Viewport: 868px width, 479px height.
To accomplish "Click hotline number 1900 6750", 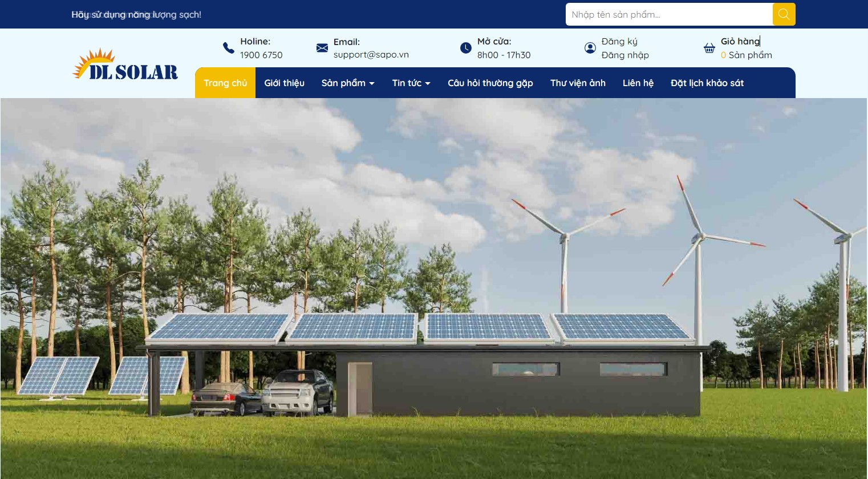I will click(x=261, y=55).
